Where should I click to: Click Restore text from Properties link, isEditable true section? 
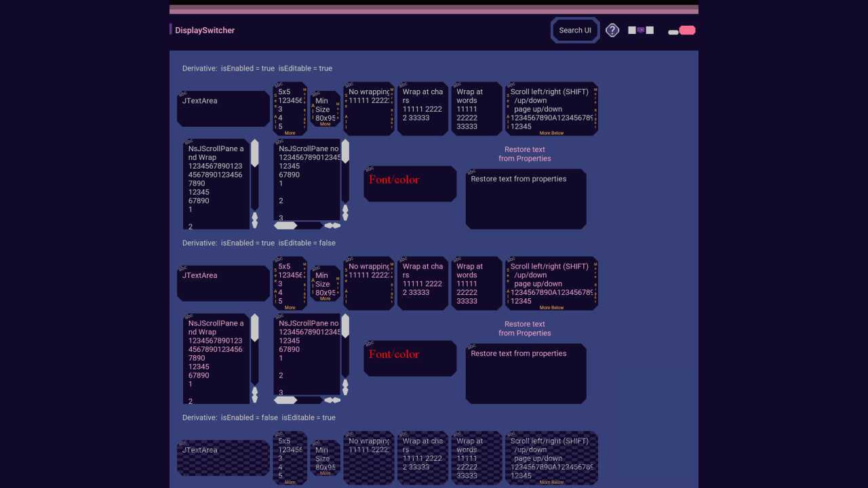525,154
